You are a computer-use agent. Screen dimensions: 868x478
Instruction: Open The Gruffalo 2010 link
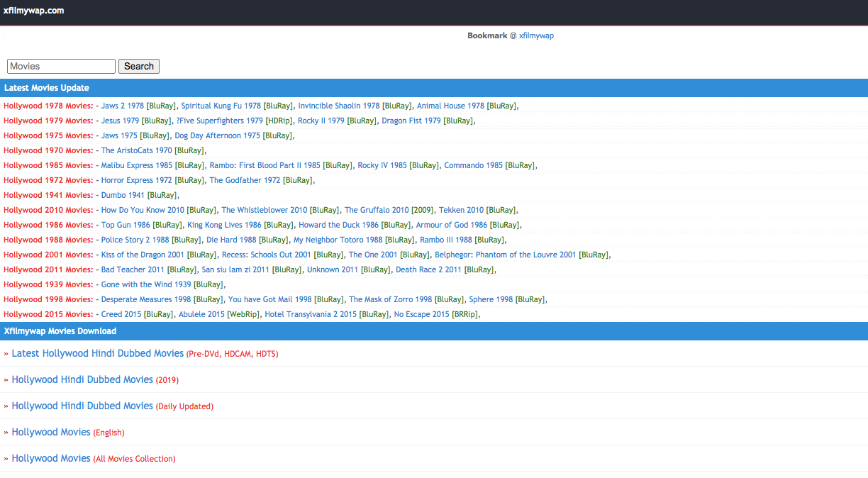pyautogui.click(x=377, y=210)
